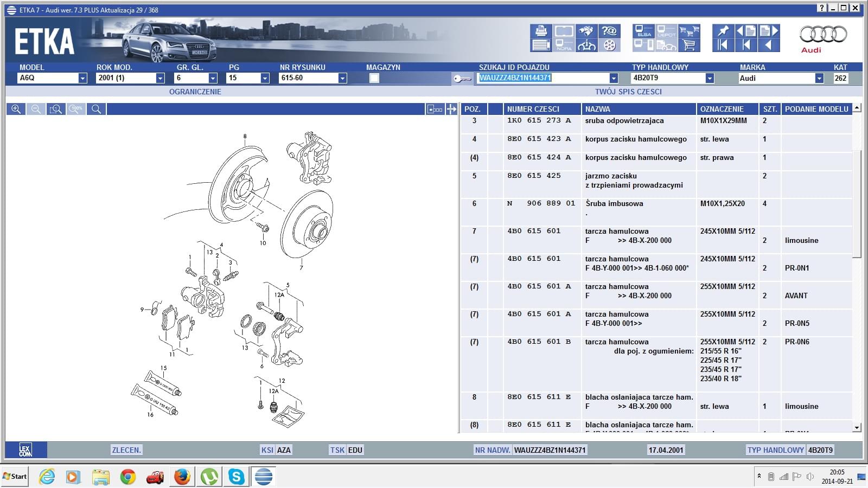Click the TSK label in status bar
The width and height of the screenshot is (868, 488).
337,450
